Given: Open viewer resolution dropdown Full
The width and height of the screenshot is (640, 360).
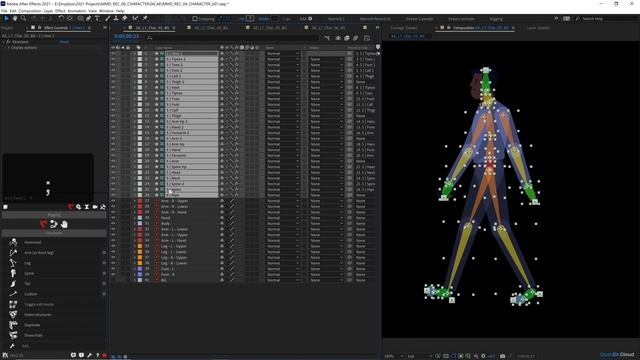Looking at the screenshot, I should point(419,356).
